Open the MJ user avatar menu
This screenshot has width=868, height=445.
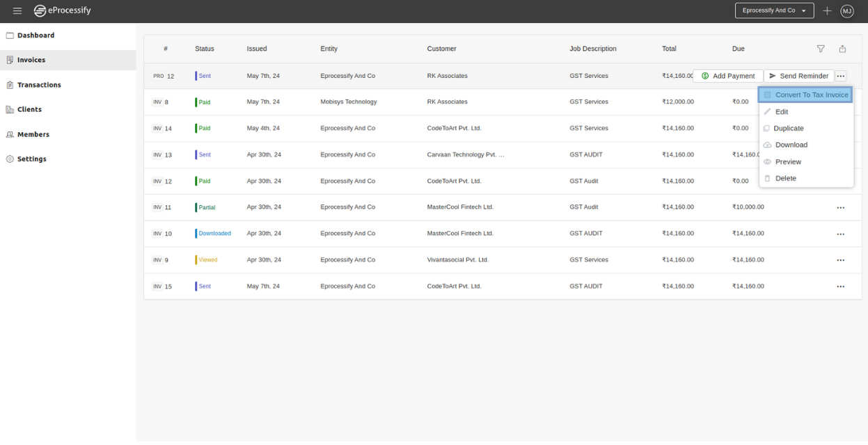(846, 11)
